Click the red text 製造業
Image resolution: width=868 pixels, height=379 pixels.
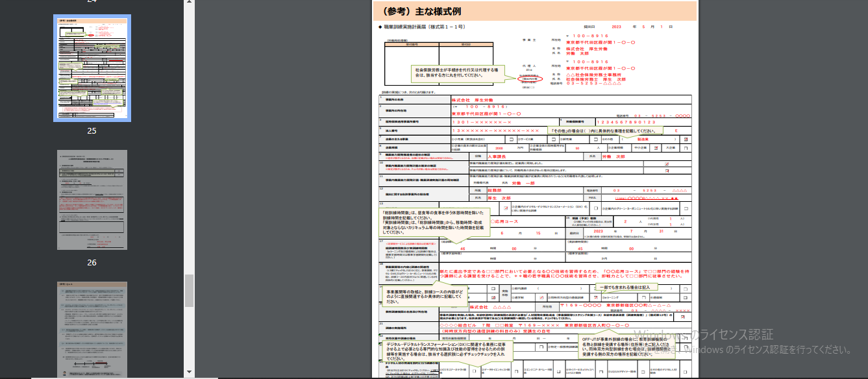(643, 140)
